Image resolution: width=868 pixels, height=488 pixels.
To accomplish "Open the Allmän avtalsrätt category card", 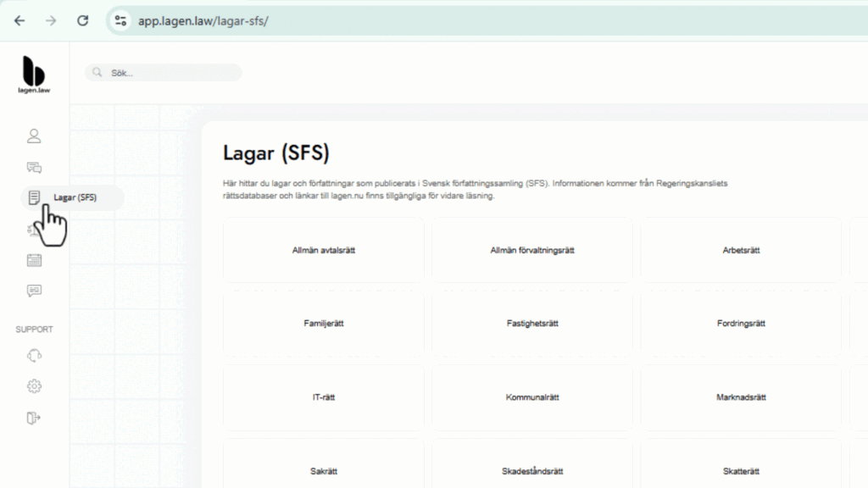I will tap(324, 250).
